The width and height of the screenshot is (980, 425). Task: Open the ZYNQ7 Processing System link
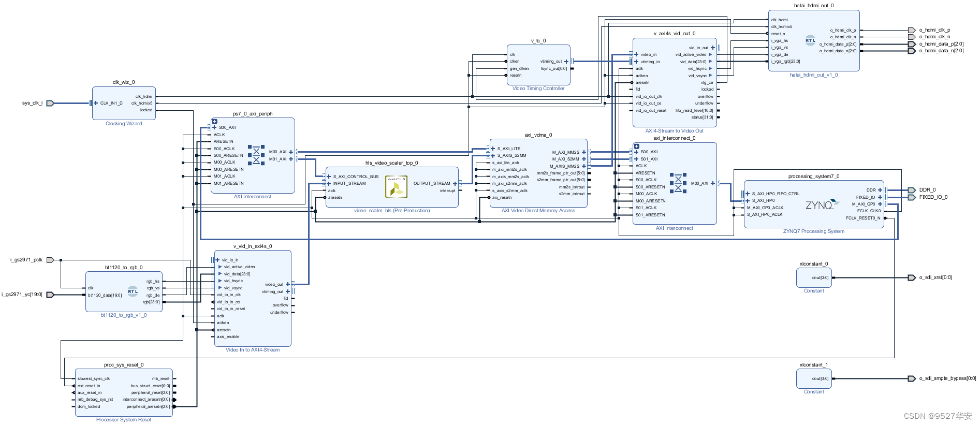coord(814,231)
